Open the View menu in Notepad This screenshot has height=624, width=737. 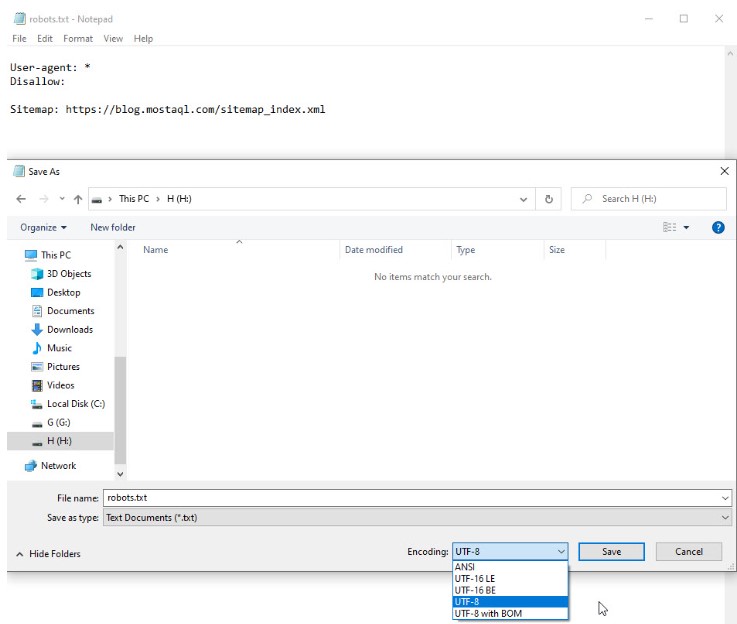(x=113, y=39)
